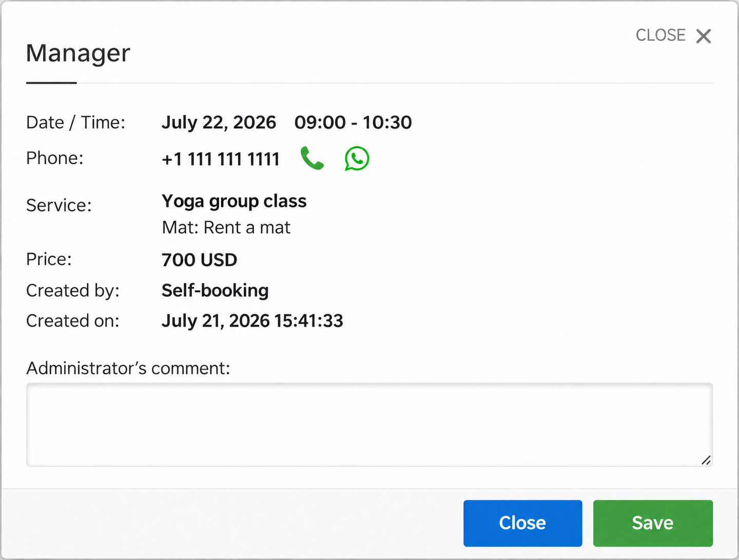This screenshot has width=739, height=560.
Task: Click the Service: label
Action: click(x=59, y=206)
